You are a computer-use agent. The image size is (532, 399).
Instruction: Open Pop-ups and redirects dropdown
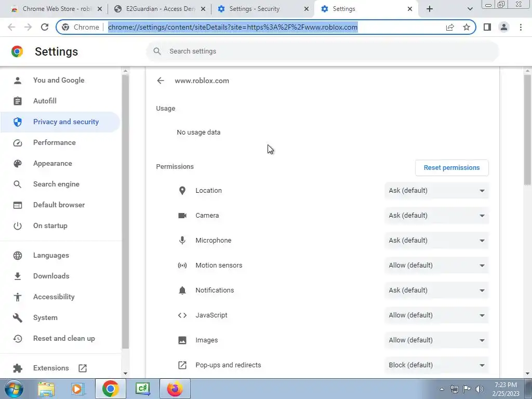click(436, 365)
